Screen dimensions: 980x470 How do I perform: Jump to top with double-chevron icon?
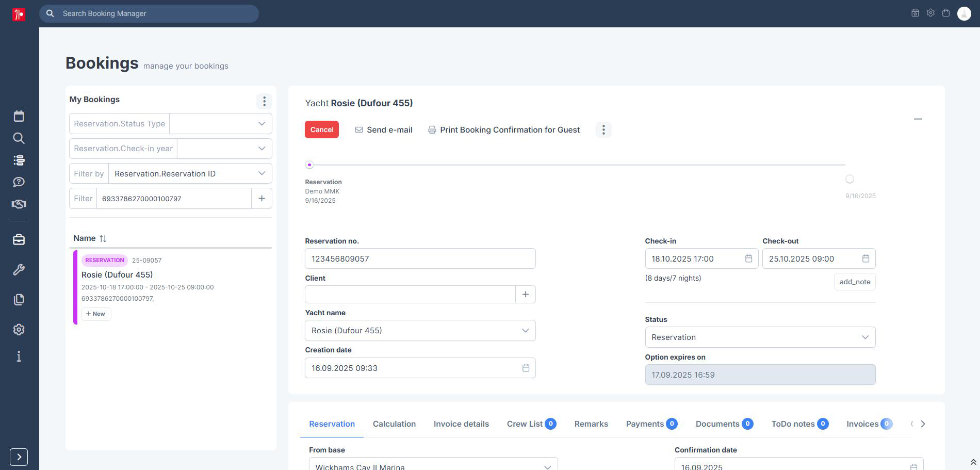[x=973, y=462]
